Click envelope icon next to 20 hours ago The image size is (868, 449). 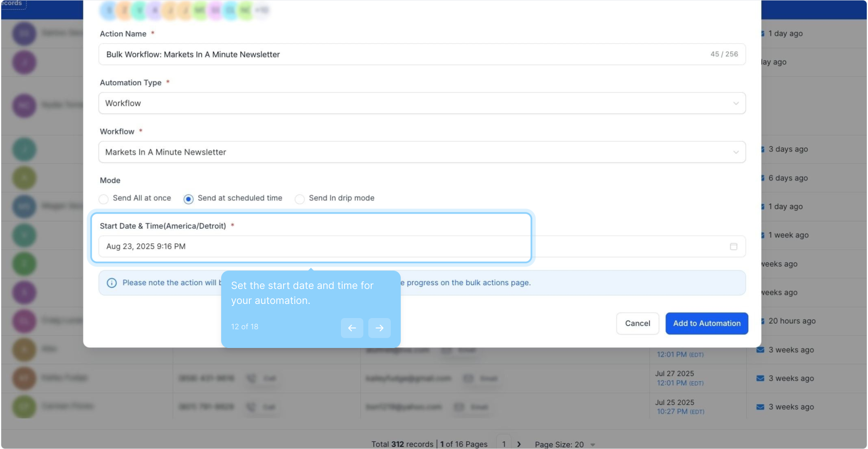coord(763,321)
